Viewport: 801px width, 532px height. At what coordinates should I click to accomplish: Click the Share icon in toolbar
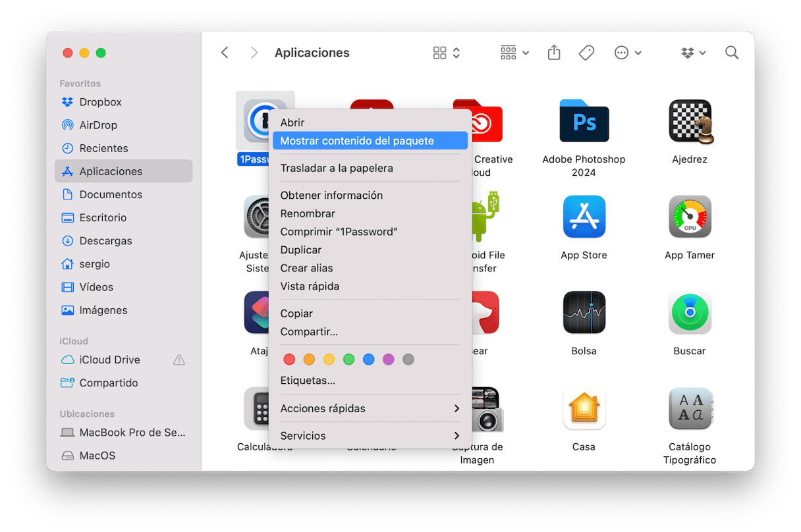click(554, 53)
